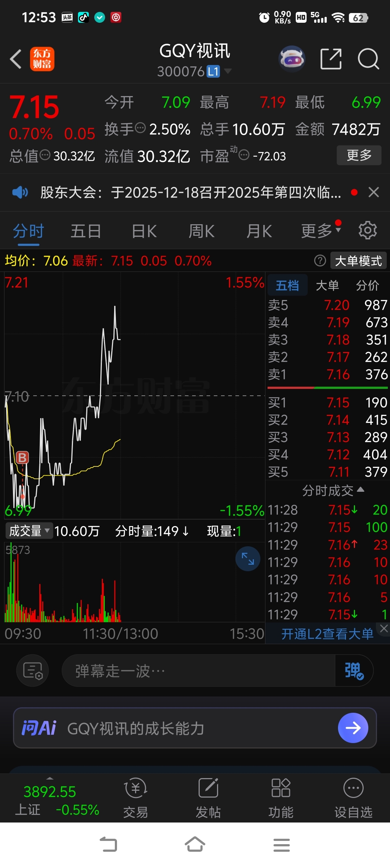The height and width of the screenshot is (868, 390).
Task: Tap the 总值 info icon
Action: pos(45,155)
